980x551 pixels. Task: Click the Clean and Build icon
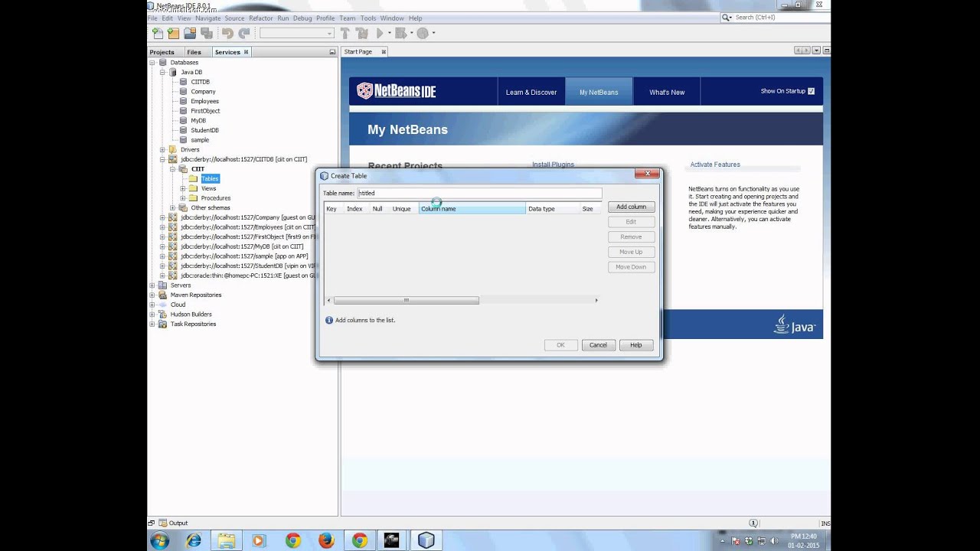coord(361,33)
